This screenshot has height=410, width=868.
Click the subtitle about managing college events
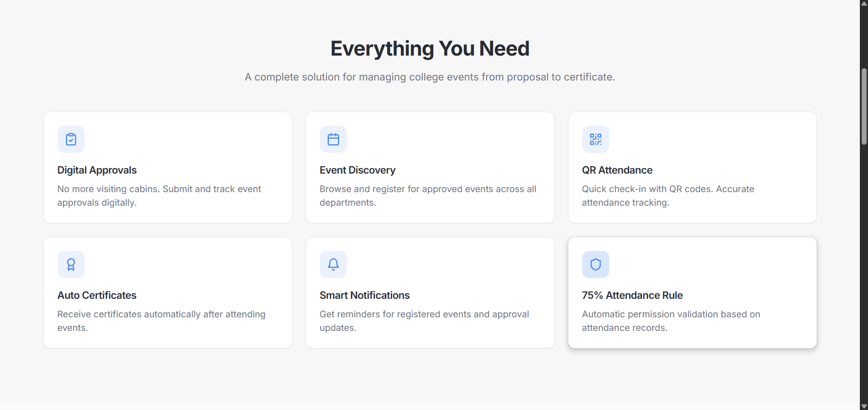pos(430,77)
